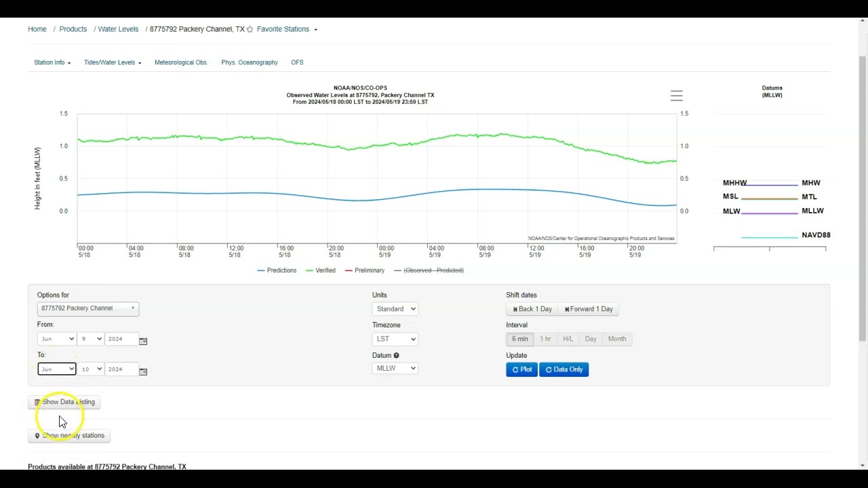Screen dimensions: 868x488
Task: Open the station selector 8775792 Packery Channel
Action: 88,308
